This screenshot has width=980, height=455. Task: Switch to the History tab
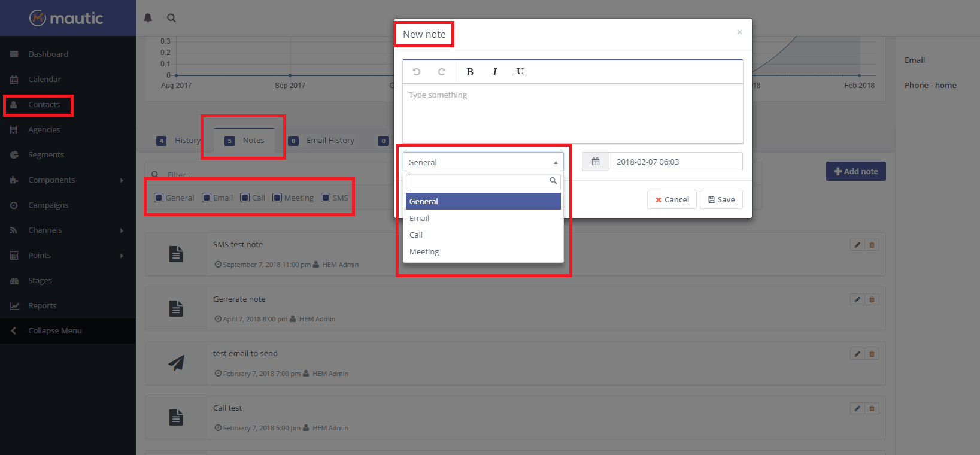tap(179, 141)
